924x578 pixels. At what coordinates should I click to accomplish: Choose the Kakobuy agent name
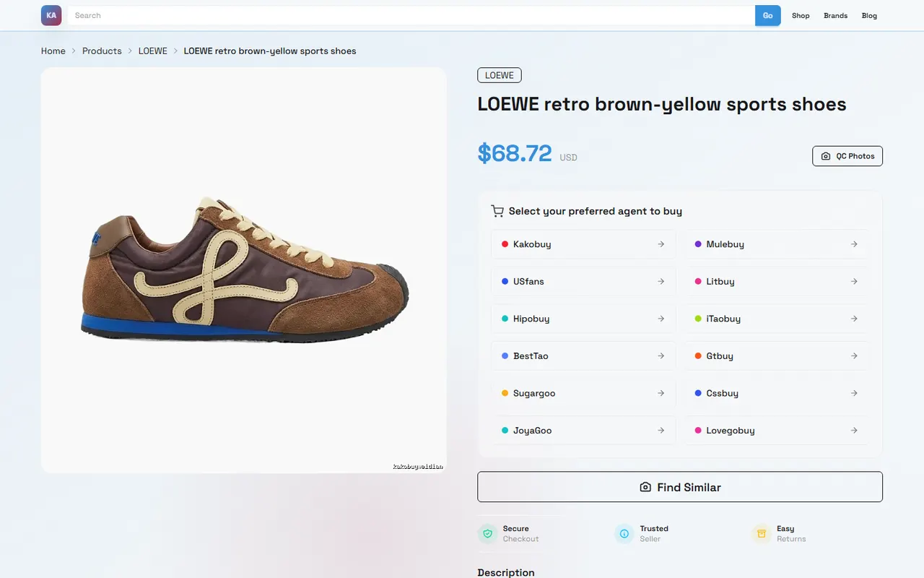[x=532, y=244]
